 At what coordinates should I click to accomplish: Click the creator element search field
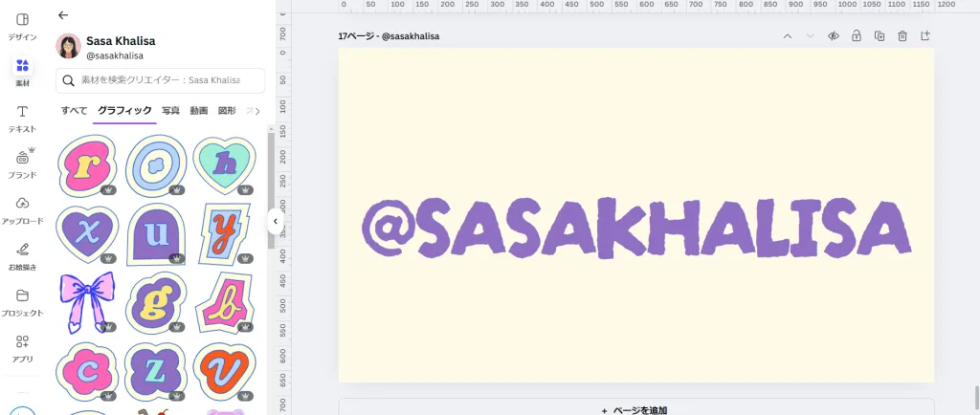click(x=160, y=80)
